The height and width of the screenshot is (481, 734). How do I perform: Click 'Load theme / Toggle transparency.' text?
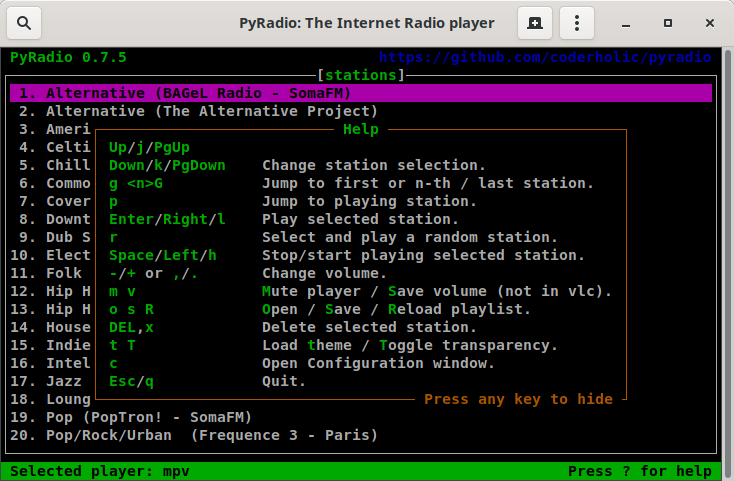[x=410, y=345]
